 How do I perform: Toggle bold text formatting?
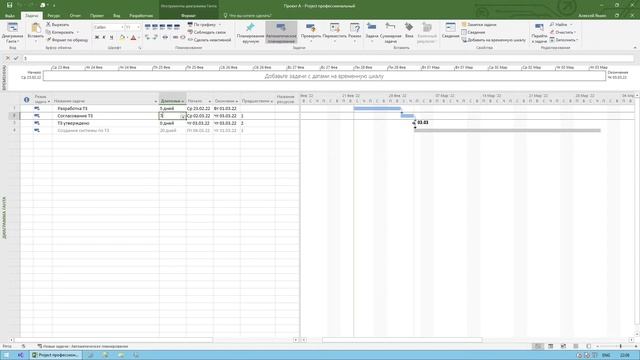(x=97, y=38)
